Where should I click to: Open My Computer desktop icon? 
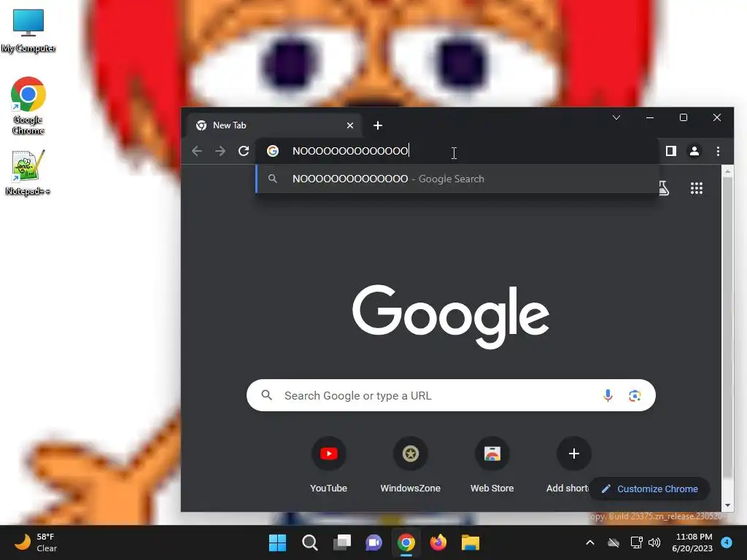click(28, 31)
